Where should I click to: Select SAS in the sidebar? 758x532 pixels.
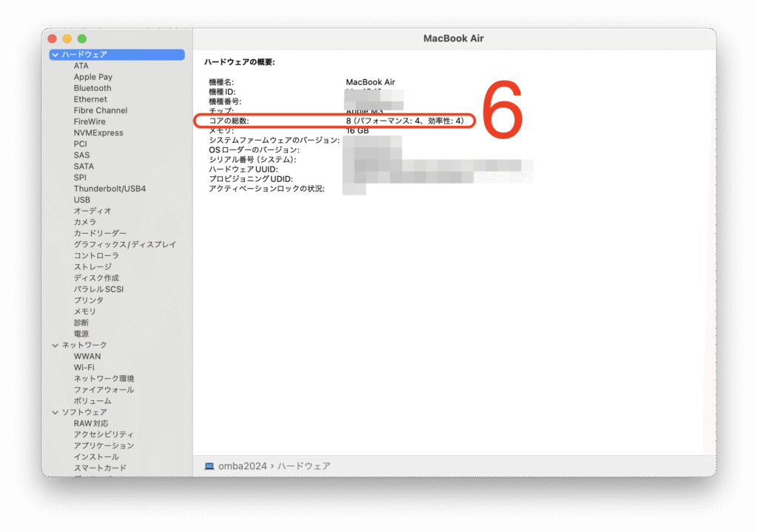point(81,155)
